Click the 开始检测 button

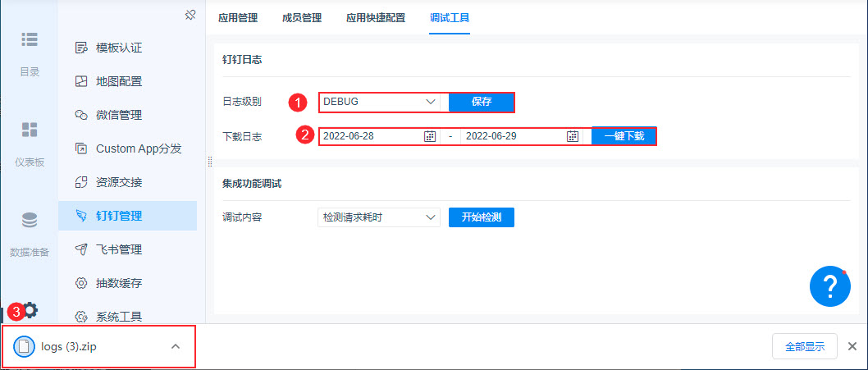[482, 217]
